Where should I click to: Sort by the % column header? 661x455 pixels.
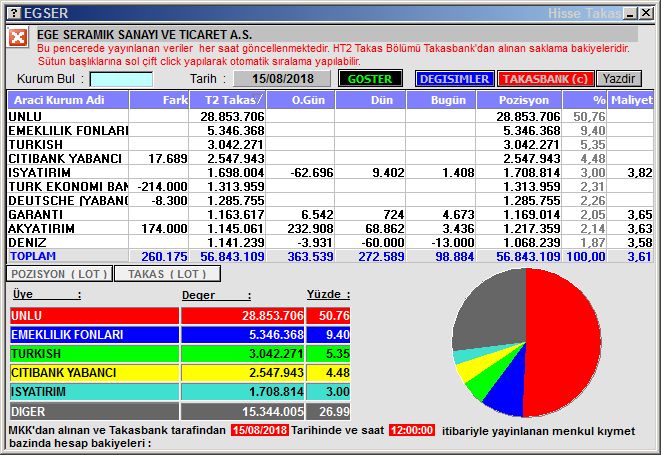point(584,100)
